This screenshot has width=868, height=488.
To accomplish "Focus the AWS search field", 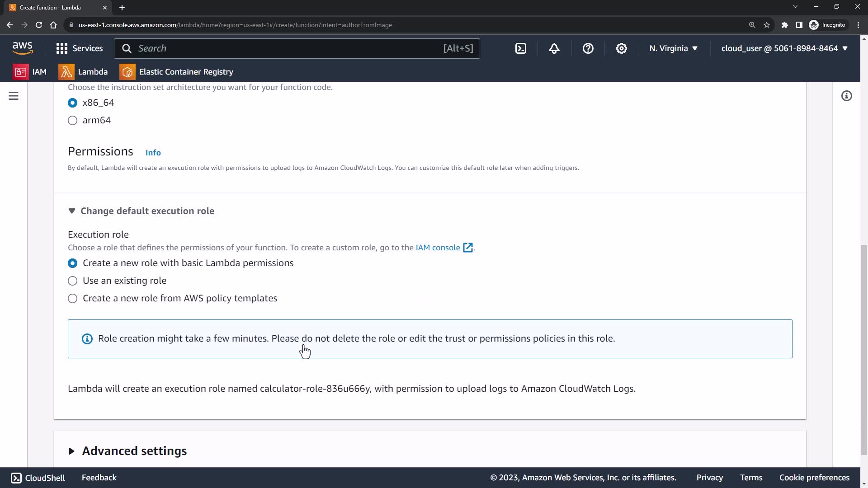I will pyautogui.click(x=289, y=48).
